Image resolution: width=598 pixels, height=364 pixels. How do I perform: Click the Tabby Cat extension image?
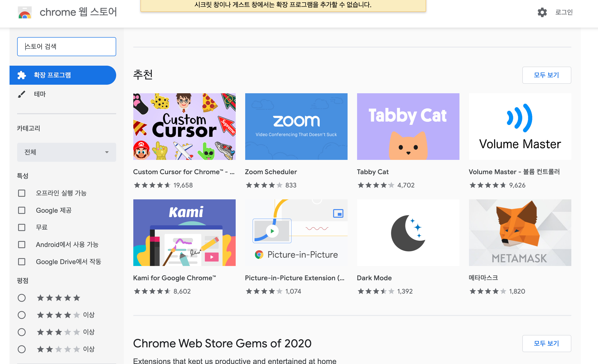408,126
